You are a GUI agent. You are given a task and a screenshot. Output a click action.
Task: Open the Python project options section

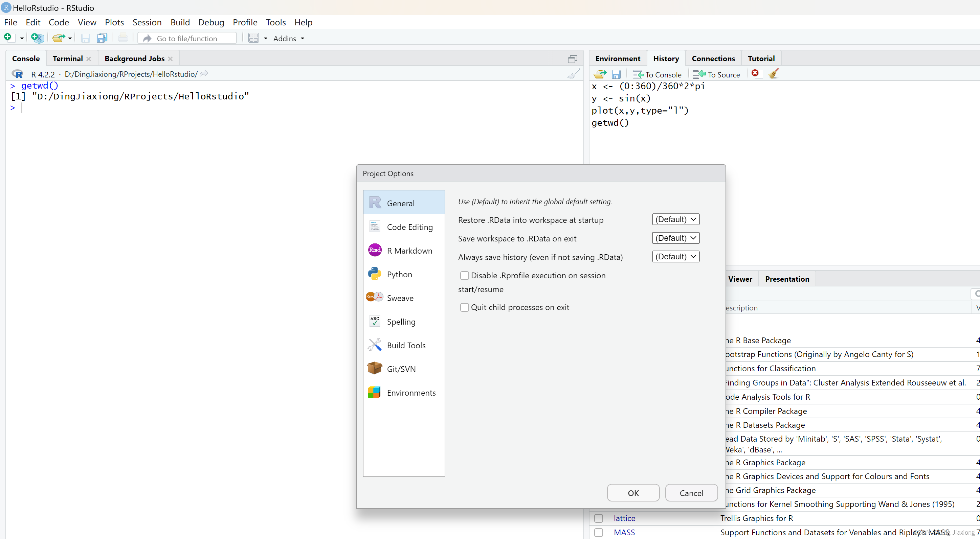point(399,274)
